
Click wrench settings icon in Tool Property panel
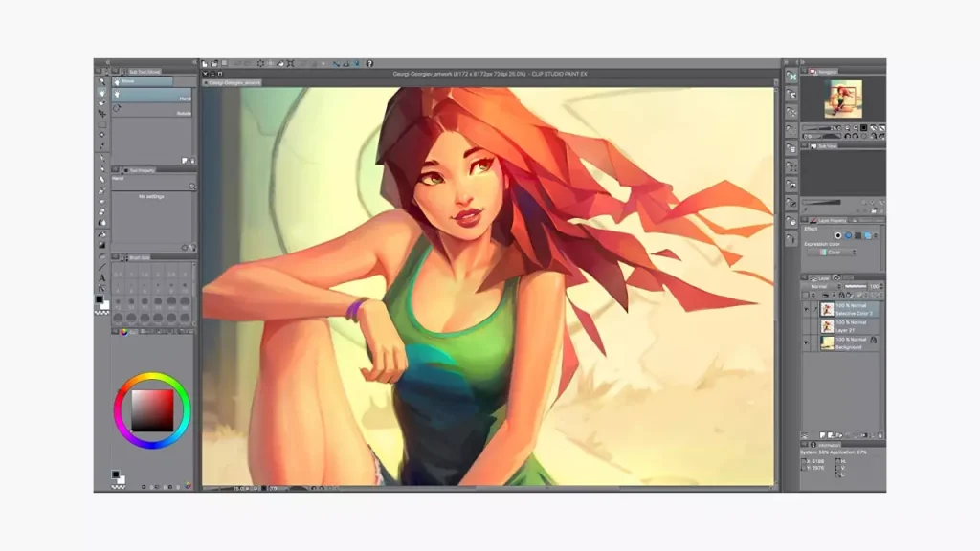pyautogui.click(x=192, y=248)
